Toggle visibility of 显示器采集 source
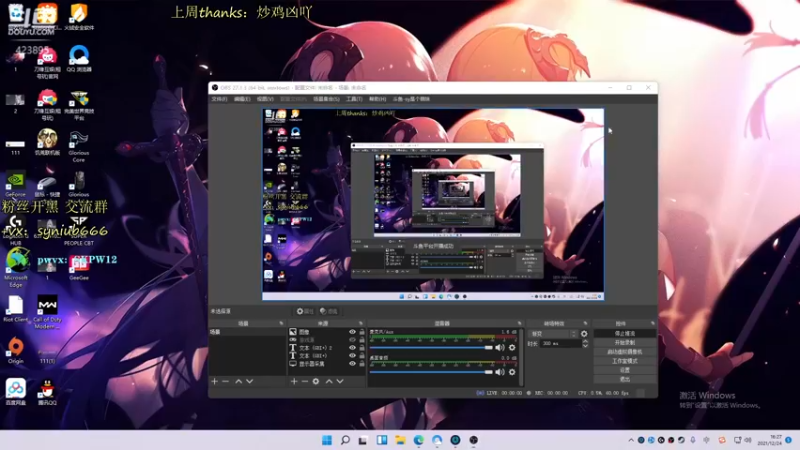The image size is (800, 450). click(352, 364)
